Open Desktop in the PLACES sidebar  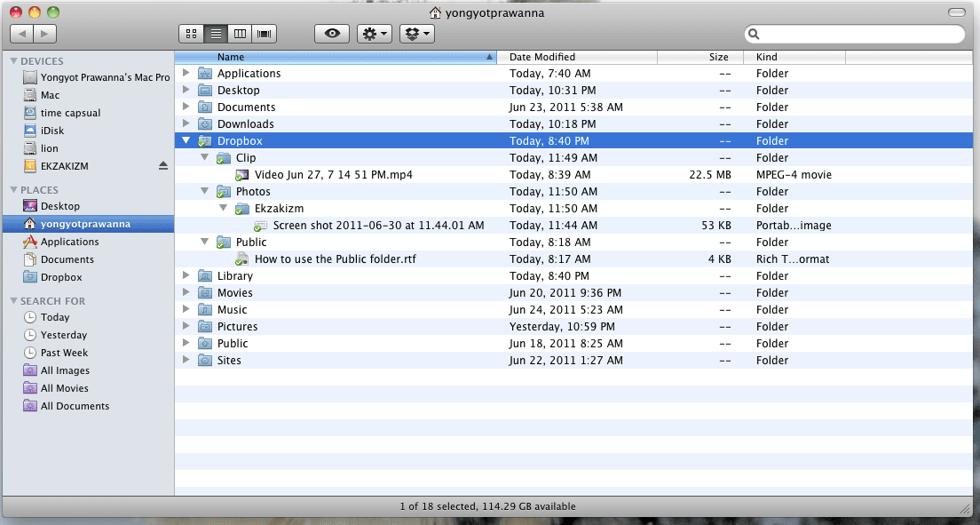coord(51,206)
